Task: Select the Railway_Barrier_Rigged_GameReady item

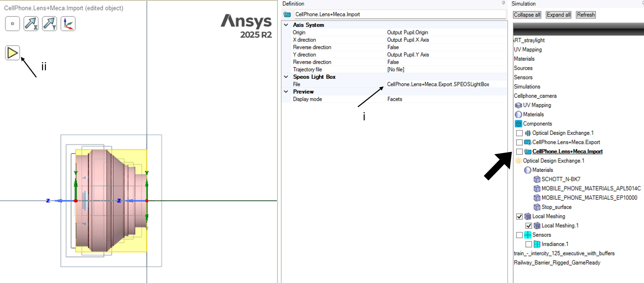Action: [557, 263]
